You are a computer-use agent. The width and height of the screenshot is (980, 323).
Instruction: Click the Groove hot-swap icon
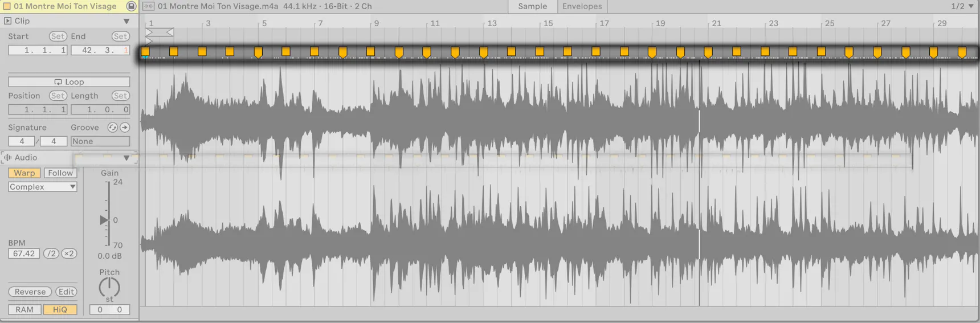[x=112, y=127]
